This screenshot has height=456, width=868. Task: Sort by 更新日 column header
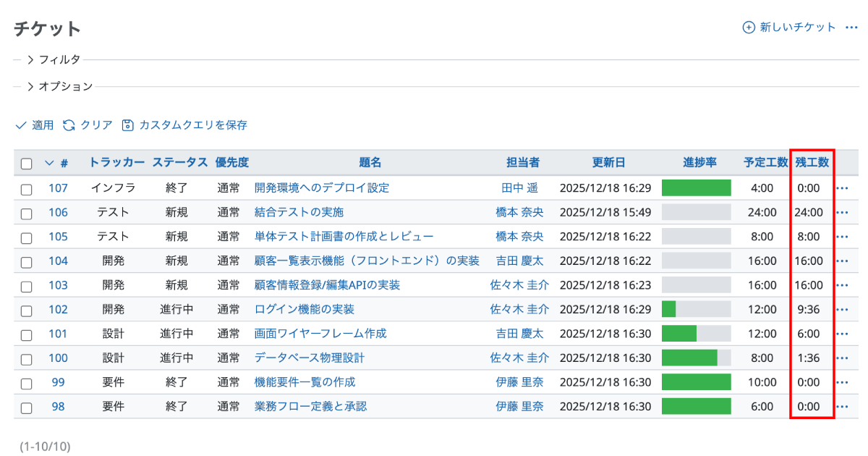[608, 162]
